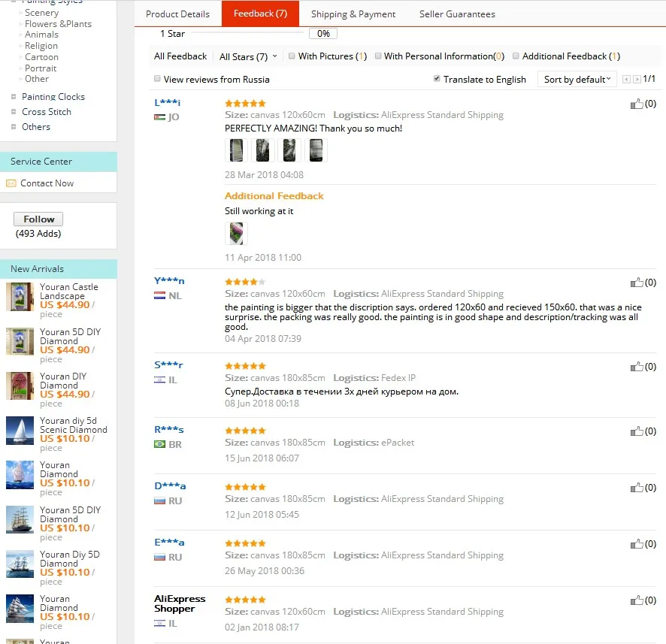Click reviewer name L***i
This screenshot has height=644, width=666.
tap(168, 102)
